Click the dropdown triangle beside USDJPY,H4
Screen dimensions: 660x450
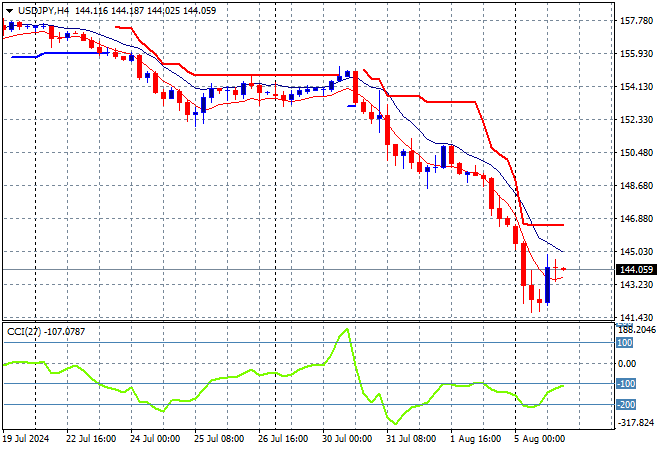point(10,8)
